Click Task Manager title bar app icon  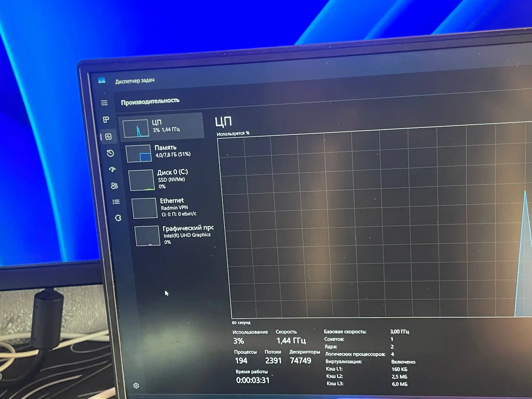pos(102,80)
